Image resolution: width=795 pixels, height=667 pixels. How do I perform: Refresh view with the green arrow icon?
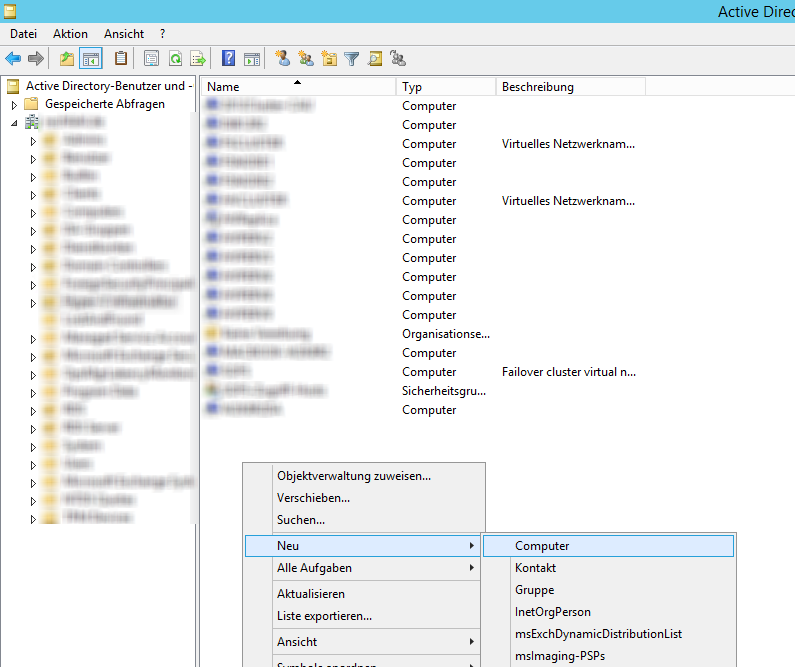(175, 59)
